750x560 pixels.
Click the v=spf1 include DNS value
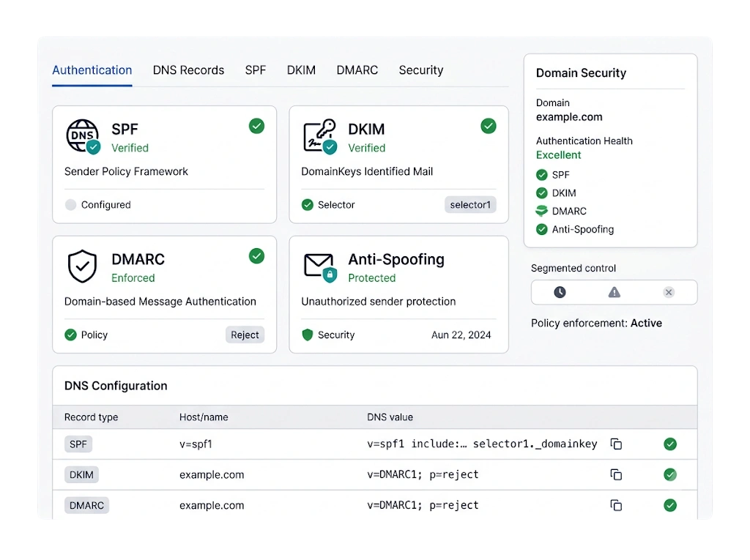[482, 444]
